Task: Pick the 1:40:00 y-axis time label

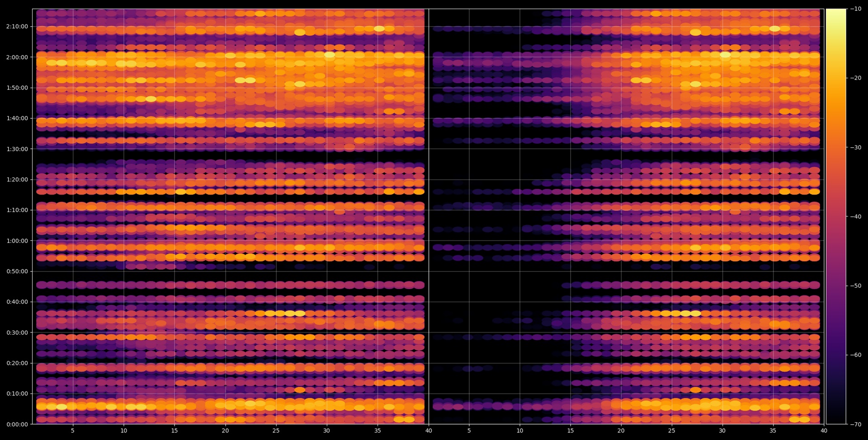Action: click(x=17, y=118)
